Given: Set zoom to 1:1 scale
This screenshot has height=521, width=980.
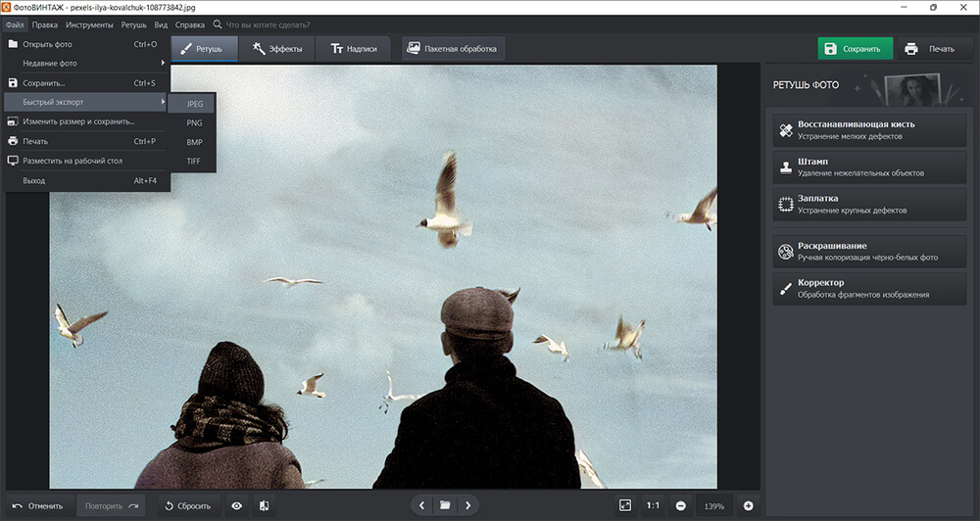Looking at the screenshot, I should click(653, 505).
